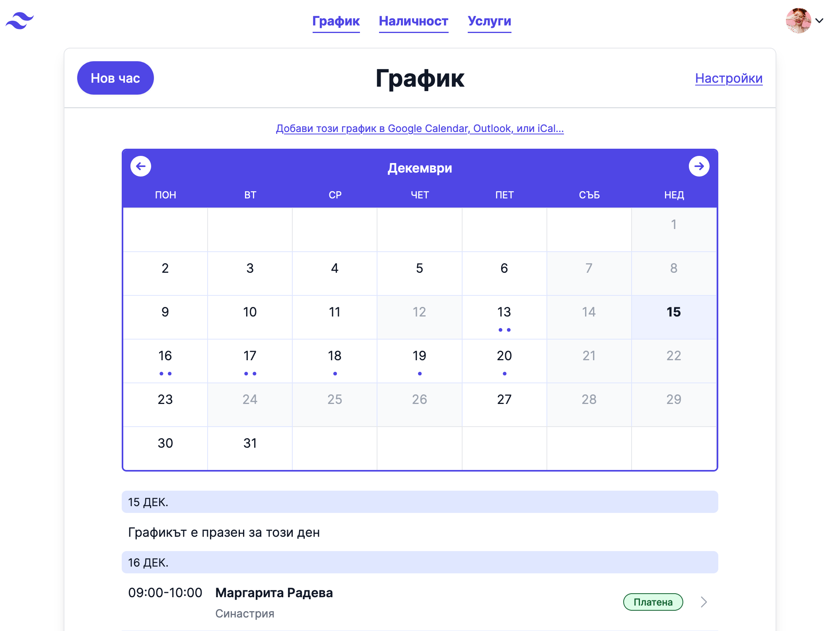Open the График navigation tab
The height and width of the screenshot is (631, 840).
336,21
